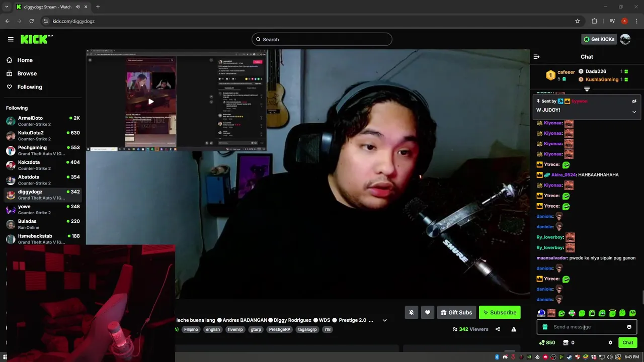This screenshot has width=644, height=362.
Task: Click Dada226 on gift leaderboard
Action: [596, 71]
